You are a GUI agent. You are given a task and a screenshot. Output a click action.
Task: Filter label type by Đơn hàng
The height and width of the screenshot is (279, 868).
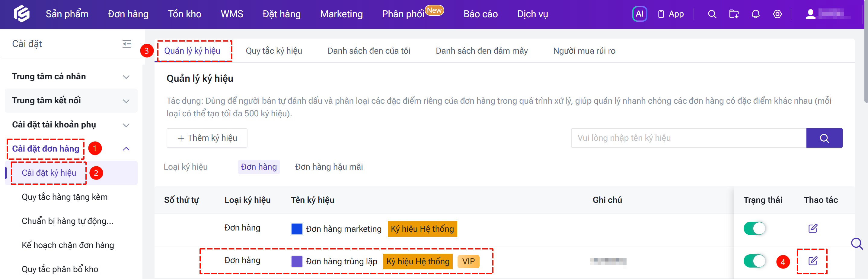coord(259,167)
